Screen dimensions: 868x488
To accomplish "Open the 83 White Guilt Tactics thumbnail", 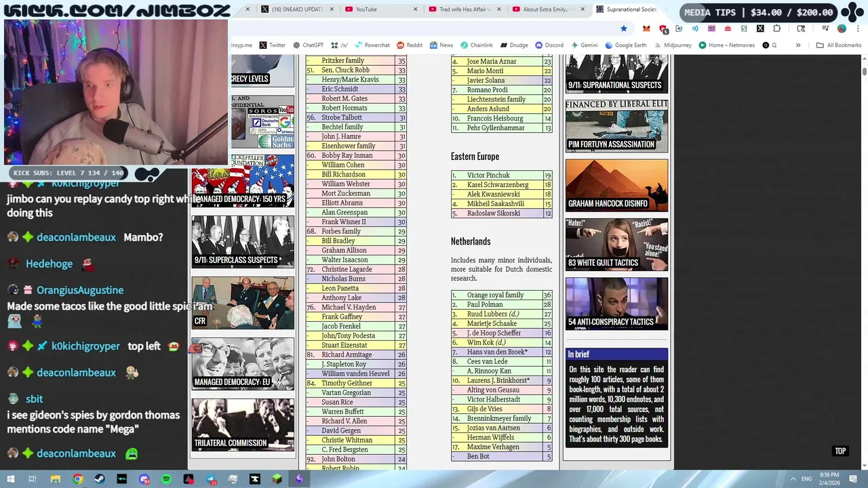I will click(x=616, y=244).
